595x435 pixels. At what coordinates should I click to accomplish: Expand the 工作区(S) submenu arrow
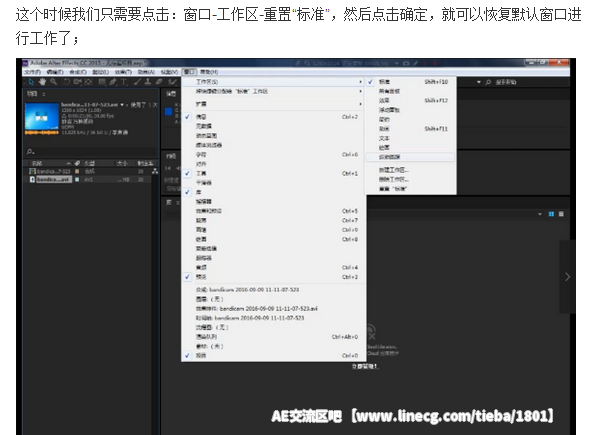(360, 82)
